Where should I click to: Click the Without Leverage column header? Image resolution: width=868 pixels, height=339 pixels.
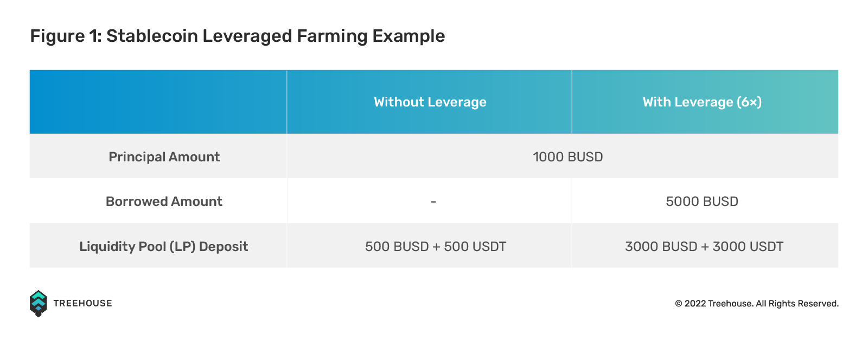coord(430,102)
